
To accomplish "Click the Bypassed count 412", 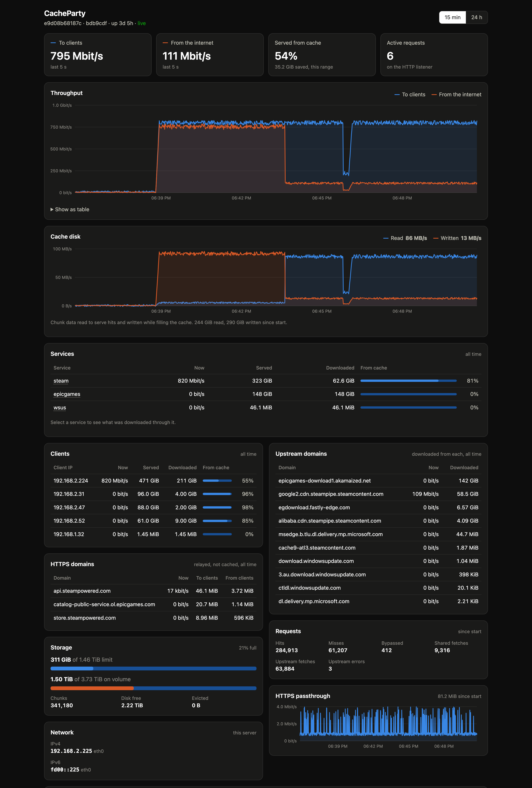I will (386, 650).
